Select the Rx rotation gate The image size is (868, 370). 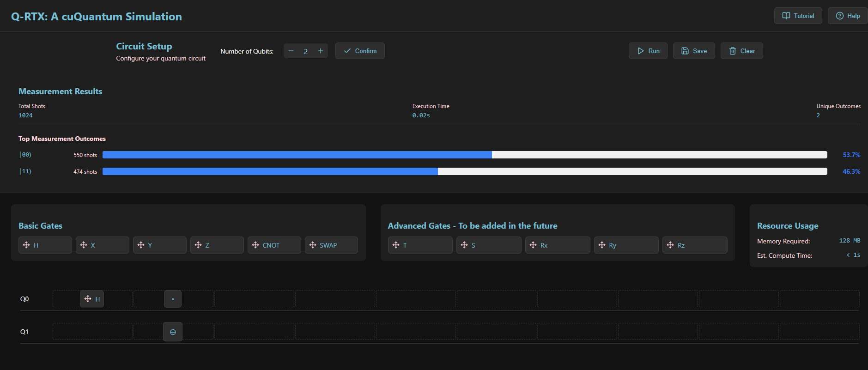558,245
